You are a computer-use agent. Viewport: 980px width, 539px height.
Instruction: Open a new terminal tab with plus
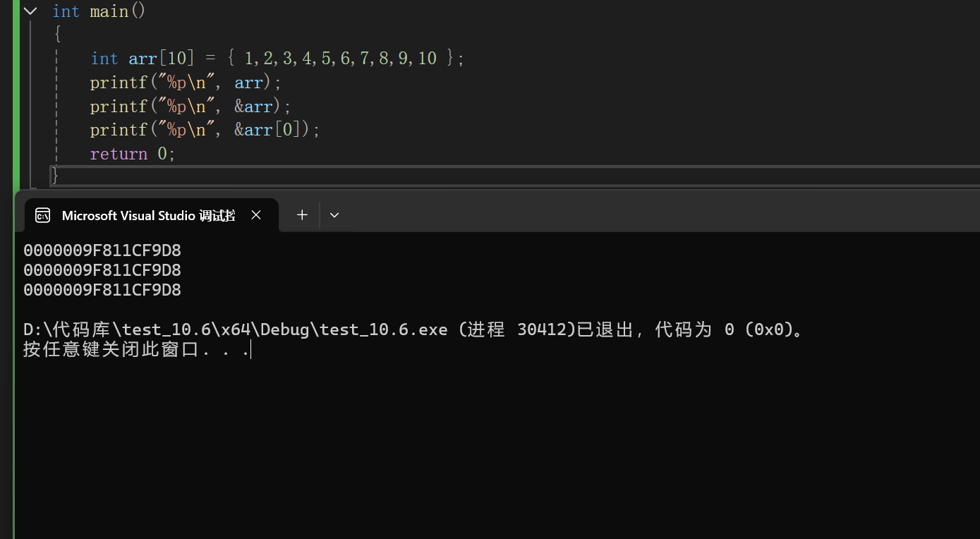302,215
